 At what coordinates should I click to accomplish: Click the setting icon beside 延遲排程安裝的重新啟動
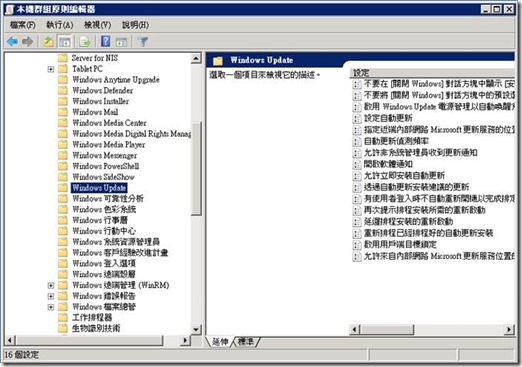[357, 222]
